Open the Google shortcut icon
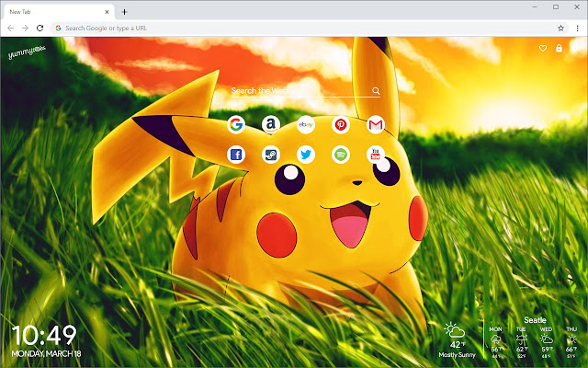The height and width of the screenshot is (368, 588). pos(236,124)
